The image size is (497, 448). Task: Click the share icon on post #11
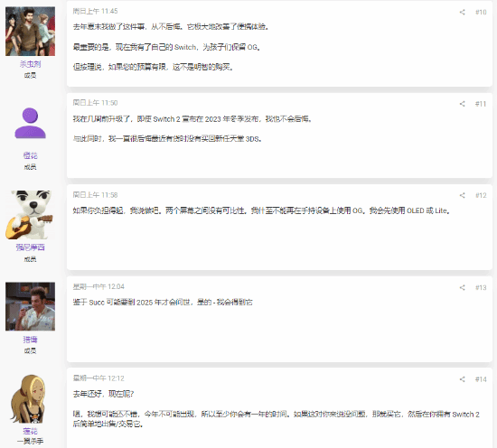(x=462, y=104)
